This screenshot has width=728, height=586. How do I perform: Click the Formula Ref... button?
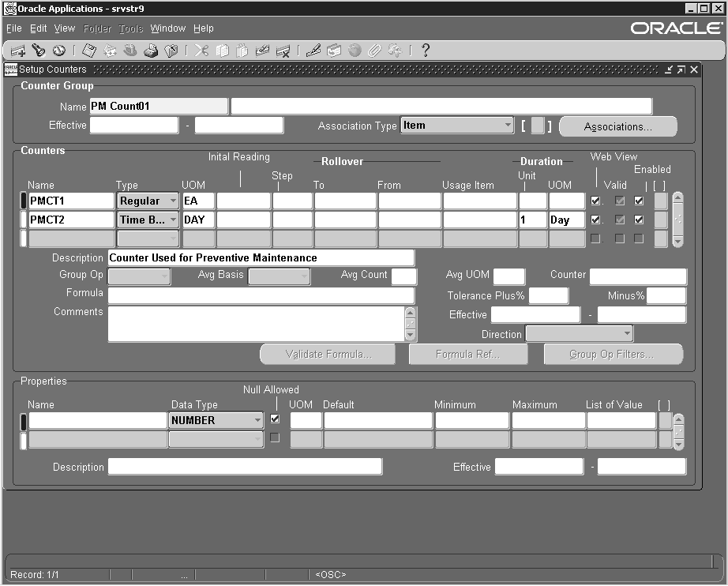tap(468, 355)
